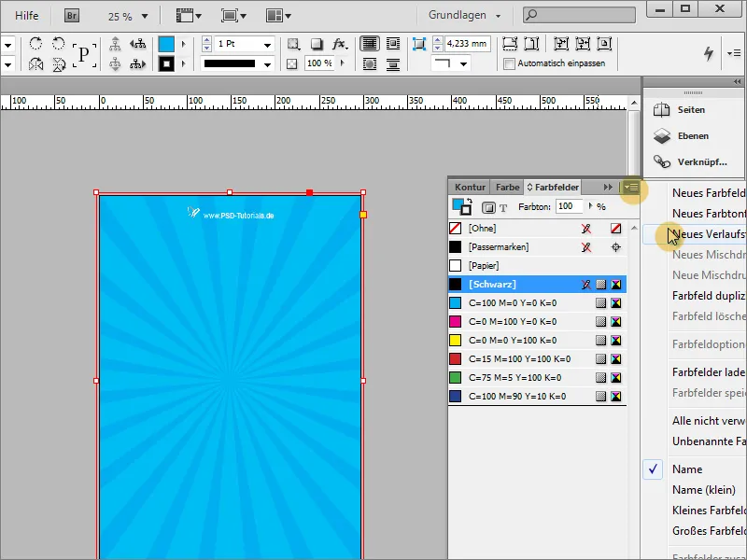
Task: Select the C=75 M=5 Y=100 K=0 swatch row
Action: coord(537,378)
